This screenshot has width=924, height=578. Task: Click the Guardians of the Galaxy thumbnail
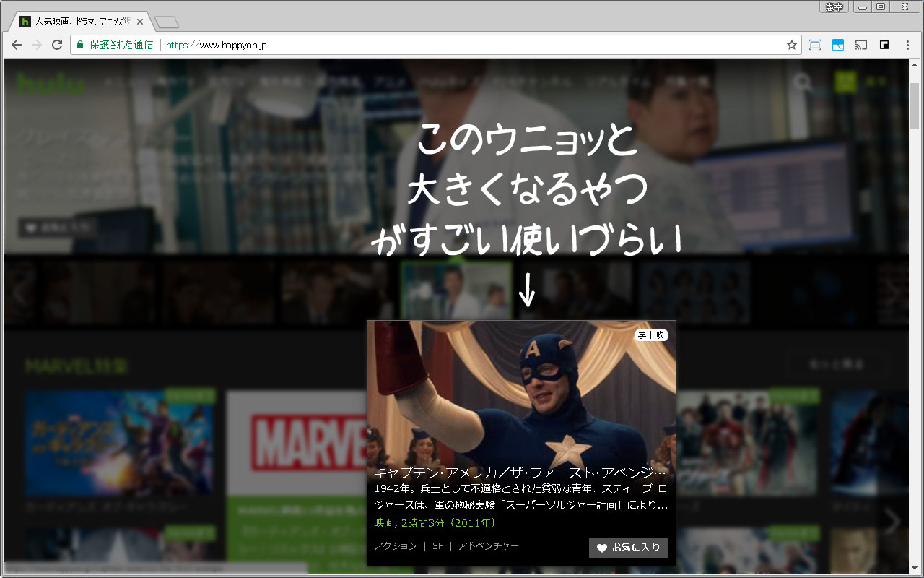tap(119, 442)
